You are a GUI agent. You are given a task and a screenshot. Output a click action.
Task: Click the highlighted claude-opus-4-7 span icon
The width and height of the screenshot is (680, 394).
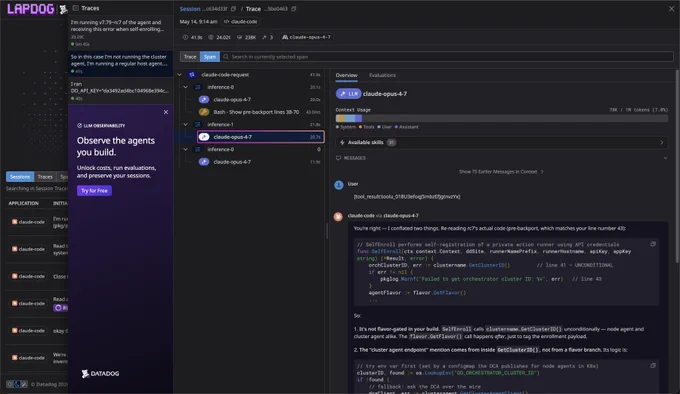[x=204, y=137]
